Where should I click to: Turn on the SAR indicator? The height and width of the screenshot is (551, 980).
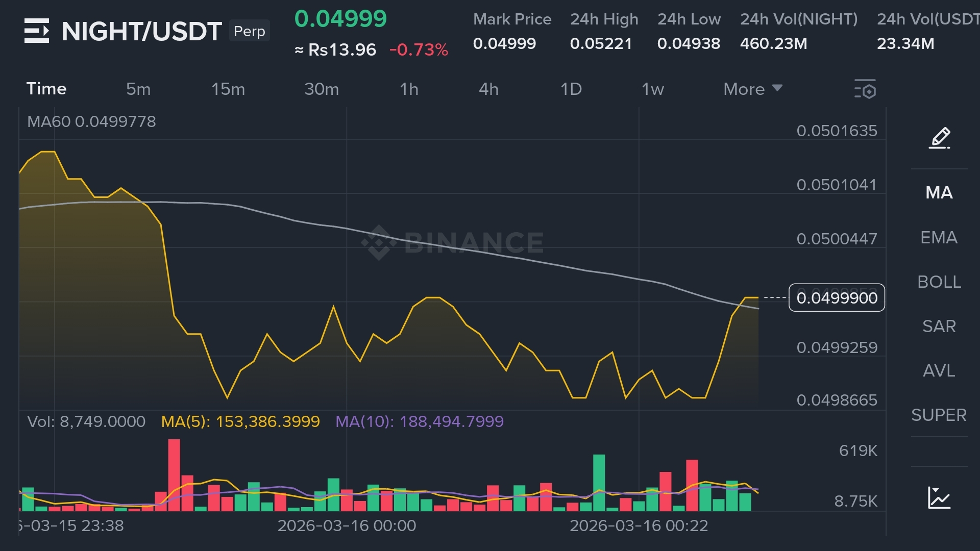click(939, 326)
